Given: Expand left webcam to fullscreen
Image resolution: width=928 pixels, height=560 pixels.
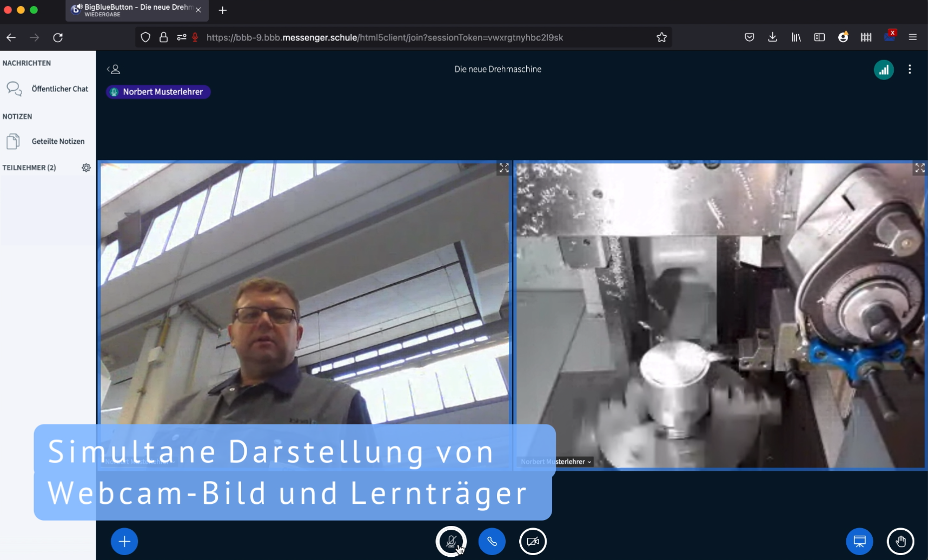Looking at the screenshot, I should point(503,168).
